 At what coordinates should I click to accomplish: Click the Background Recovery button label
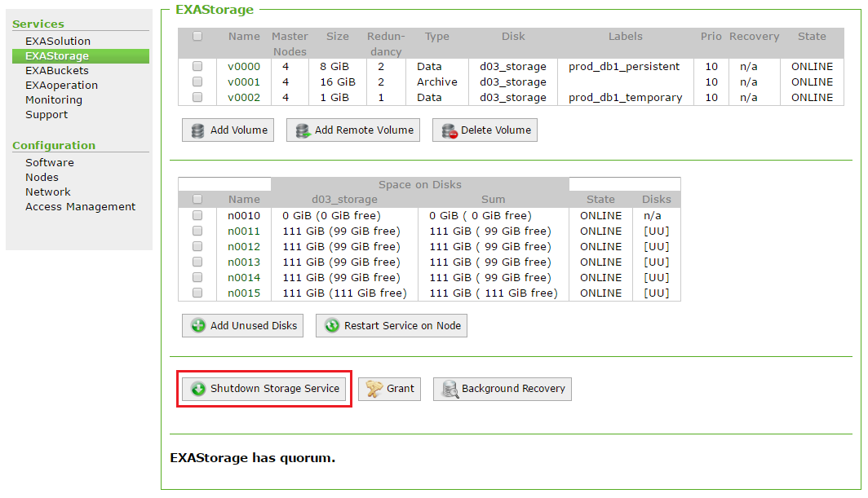coord(513,389)
